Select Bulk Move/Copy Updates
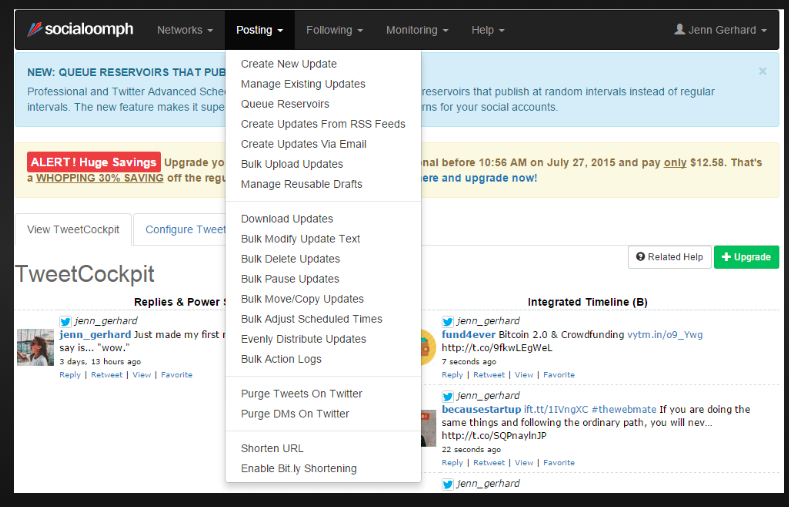 click(x=302, y=299)
